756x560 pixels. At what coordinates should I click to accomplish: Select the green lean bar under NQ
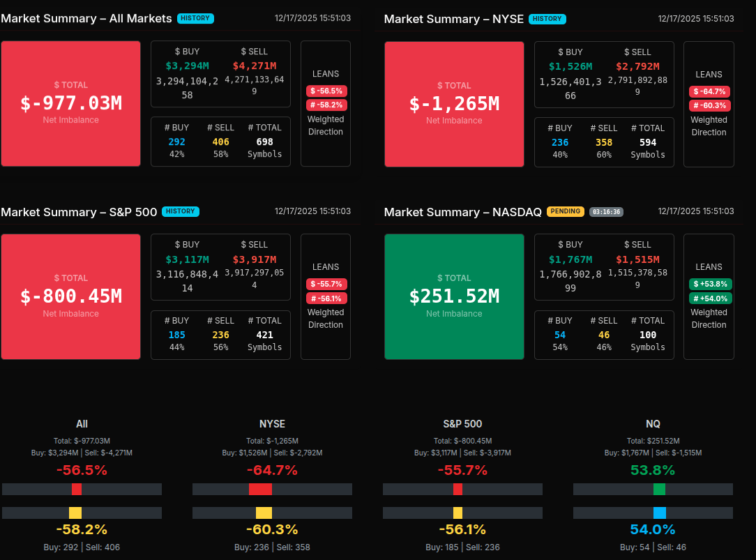(x=659, y=490)
